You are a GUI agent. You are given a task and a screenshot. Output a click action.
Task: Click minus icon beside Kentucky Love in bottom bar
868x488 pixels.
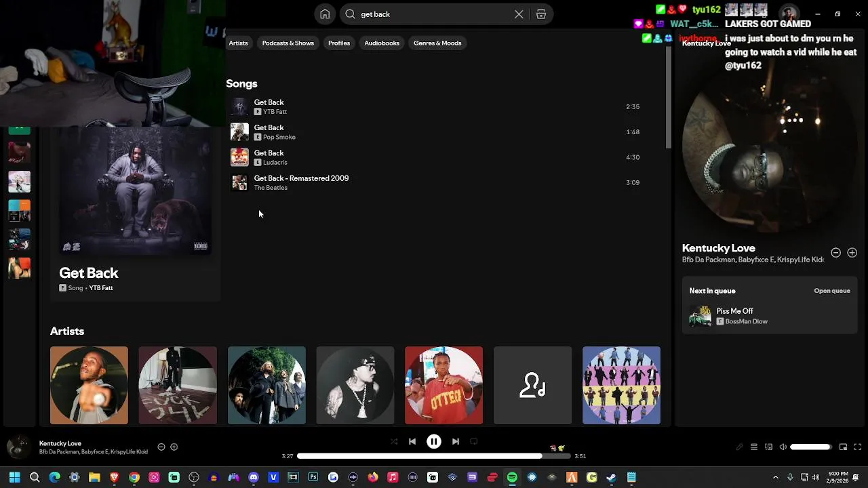click(x=161, y=447)
